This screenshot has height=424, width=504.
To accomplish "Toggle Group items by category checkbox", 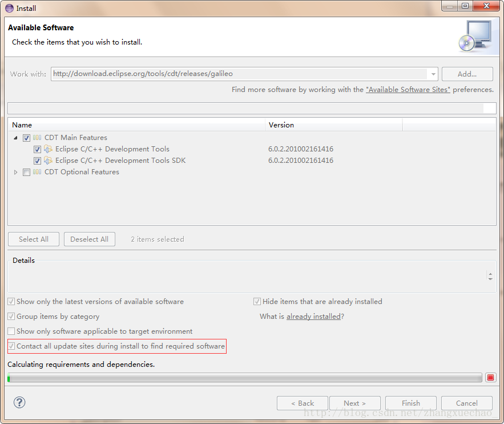I will click(x=11, y=316).
